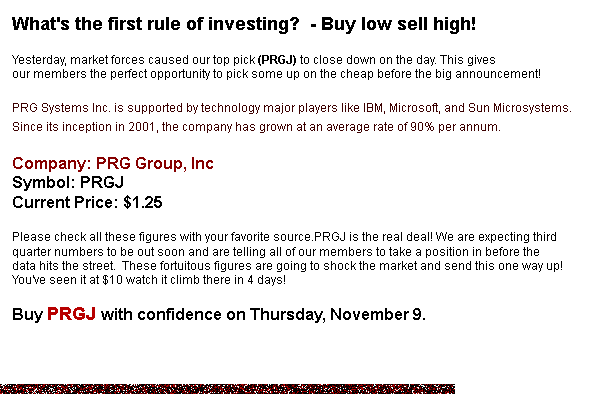Click the "Symbol: PRGJ" line
The width and height of the screenshot is (593, 394).
click(68, 183)
